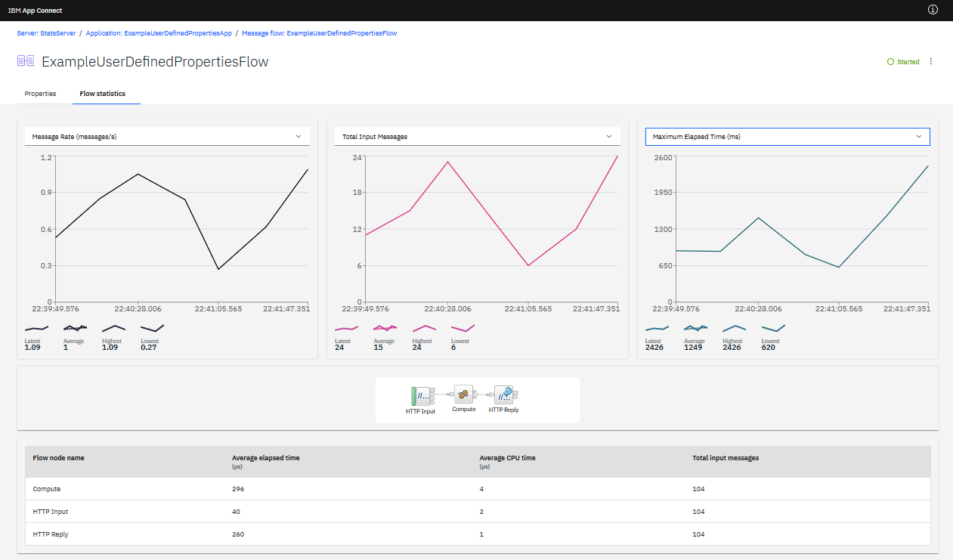
Task: Click Compute average CPU time value 4
Action: [x=481, y=489]
